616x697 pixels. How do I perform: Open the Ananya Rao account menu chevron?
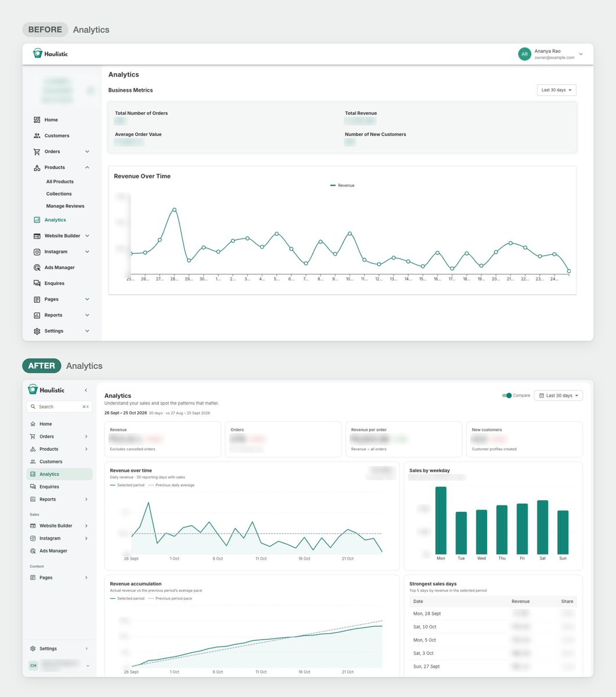tap(581, 54)
